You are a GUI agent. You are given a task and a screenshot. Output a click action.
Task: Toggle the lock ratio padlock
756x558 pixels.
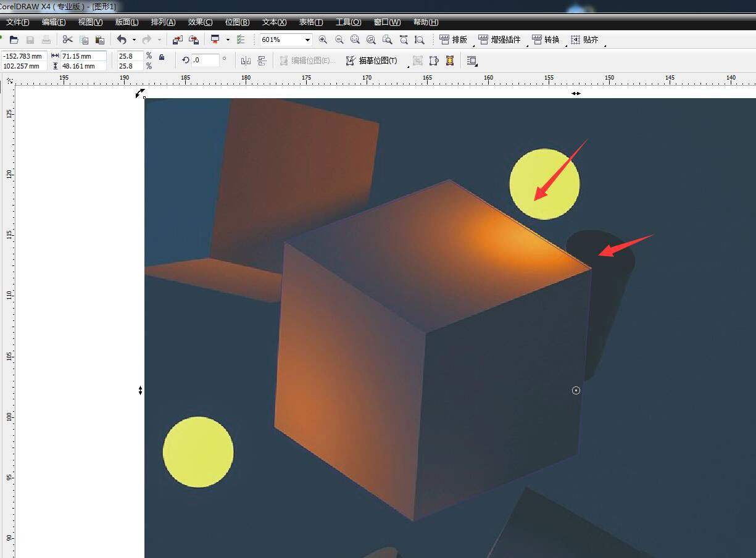coord(162,57)
